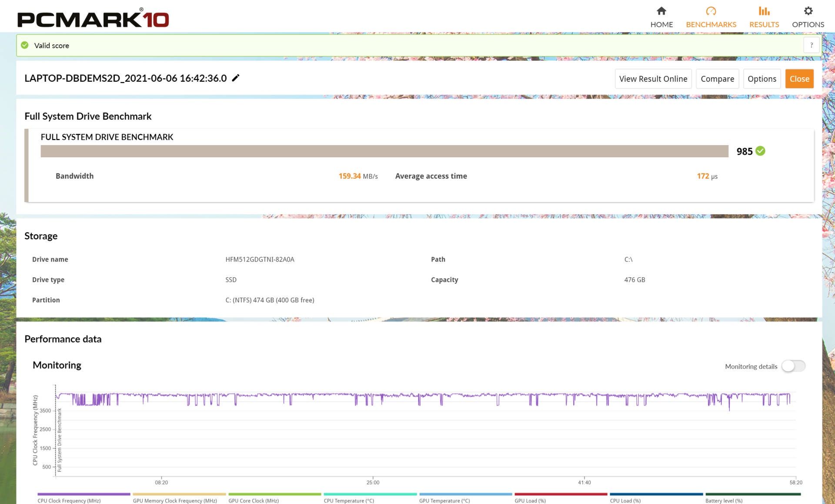Click the 500 value on chart axis

[x=47, y=467]
